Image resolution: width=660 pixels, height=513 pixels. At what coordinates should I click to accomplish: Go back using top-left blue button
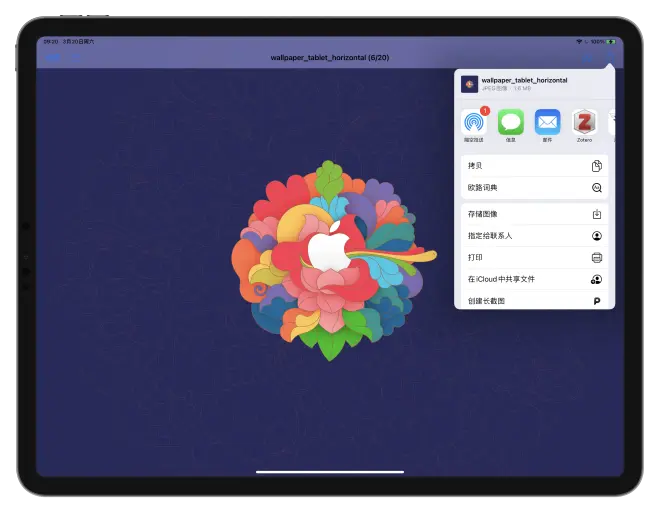(53, 58)
